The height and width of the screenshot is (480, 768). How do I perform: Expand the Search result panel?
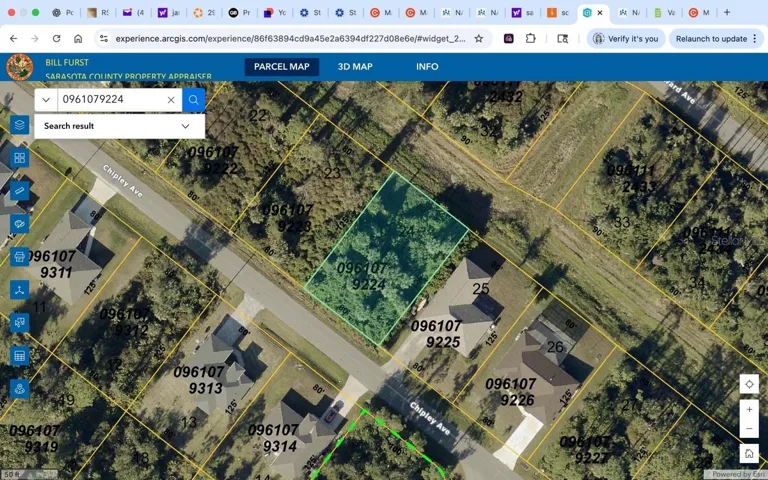pos(185,127)
